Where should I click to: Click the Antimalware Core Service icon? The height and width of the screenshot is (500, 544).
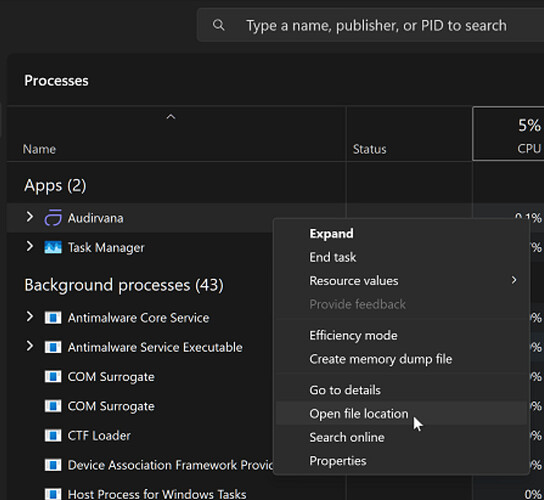coord(53,317)
